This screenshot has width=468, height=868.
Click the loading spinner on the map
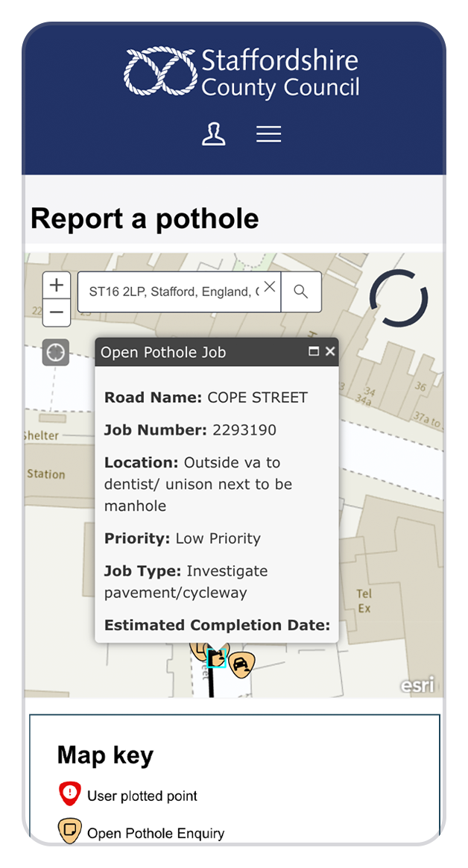pos(399,298)
